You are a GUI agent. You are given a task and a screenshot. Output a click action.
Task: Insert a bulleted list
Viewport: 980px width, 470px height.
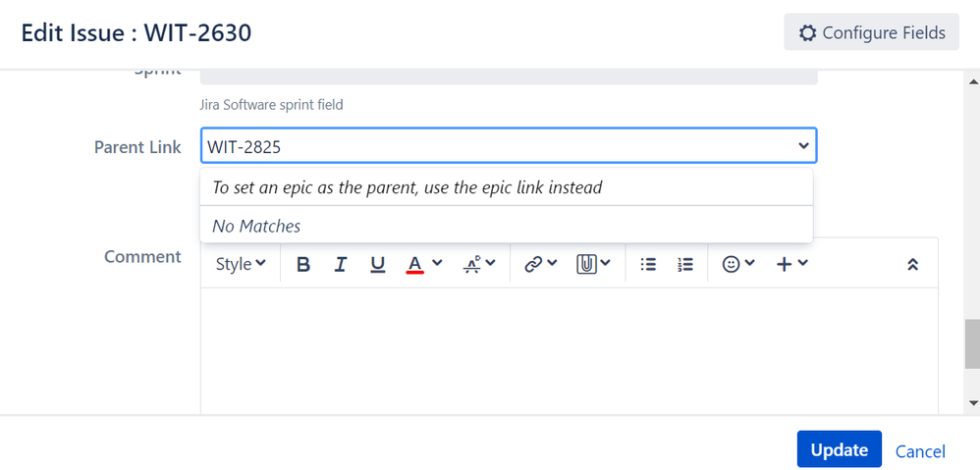coord(648,265)
